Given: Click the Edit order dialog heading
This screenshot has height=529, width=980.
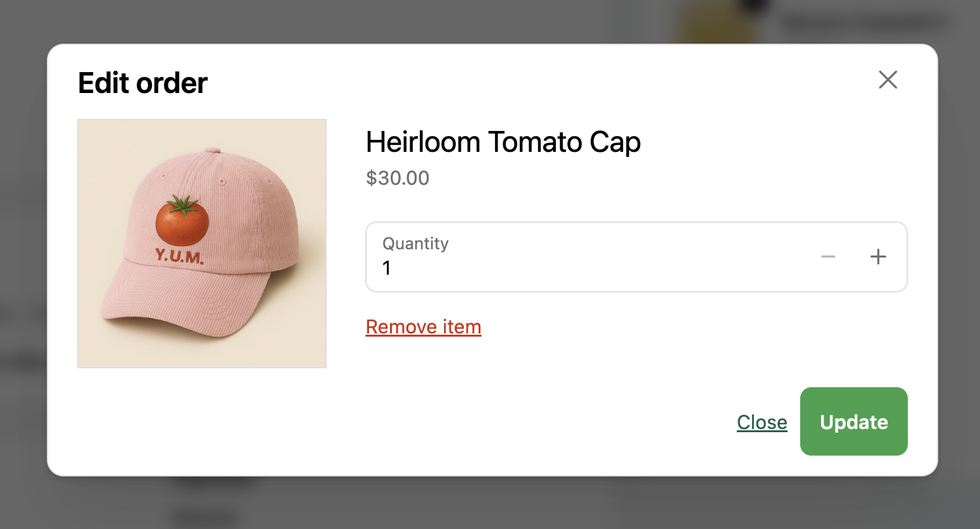Looking at the screenshot, I should 142,82.
